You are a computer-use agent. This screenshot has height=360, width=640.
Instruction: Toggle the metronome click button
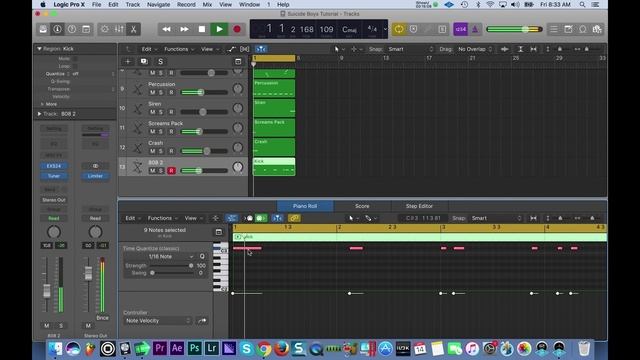pos(475,29)
